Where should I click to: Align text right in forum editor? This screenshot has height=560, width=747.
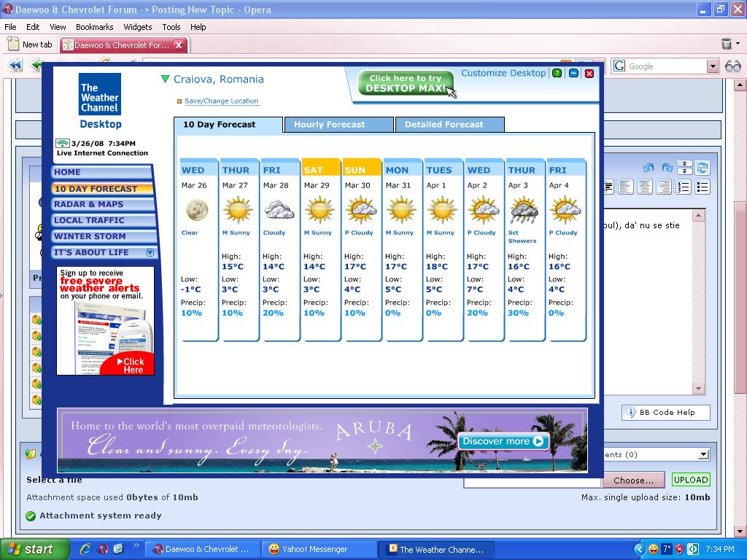(x=664, y=187)
